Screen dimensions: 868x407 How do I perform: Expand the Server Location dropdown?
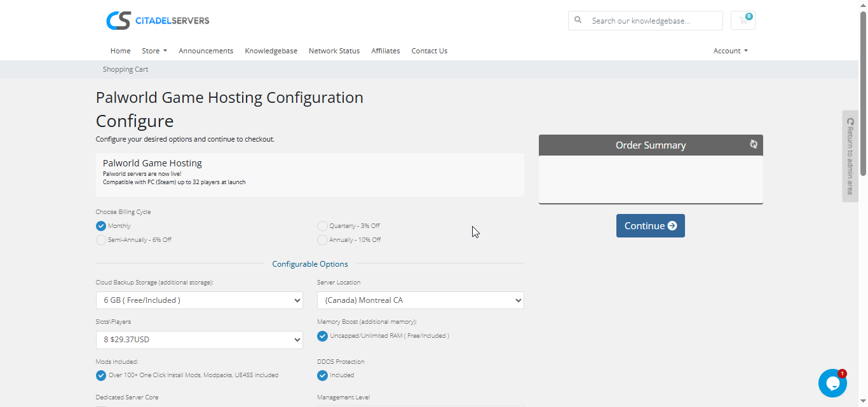pyautogui.click(x=420, y=300)
